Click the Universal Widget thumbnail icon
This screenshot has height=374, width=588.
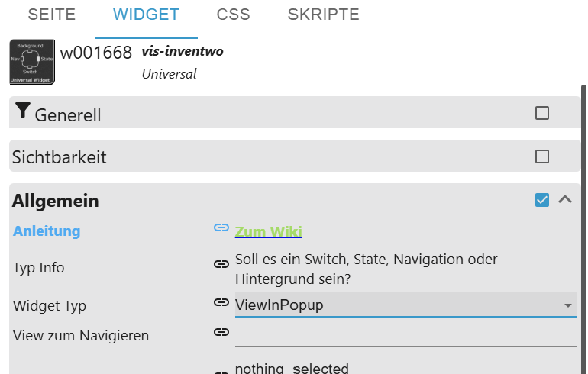coord(32,62)
